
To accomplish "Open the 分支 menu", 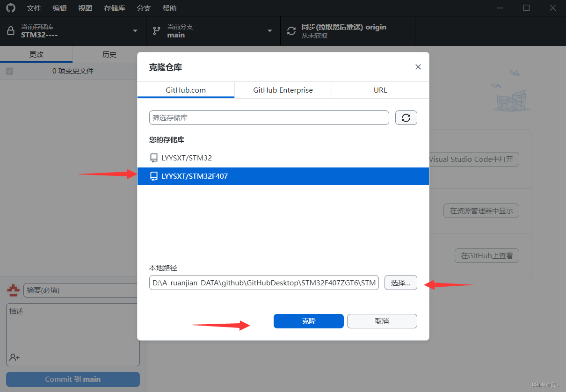I will [144, 8].
